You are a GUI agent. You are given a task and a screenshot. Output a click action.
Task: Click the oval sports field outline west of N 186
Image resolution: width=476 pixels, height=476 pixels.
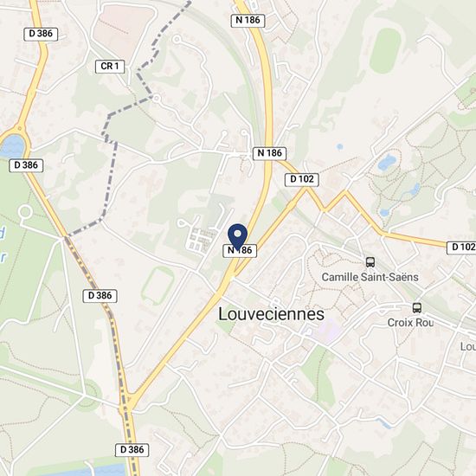pyautogui.click(x=158, y=286)
